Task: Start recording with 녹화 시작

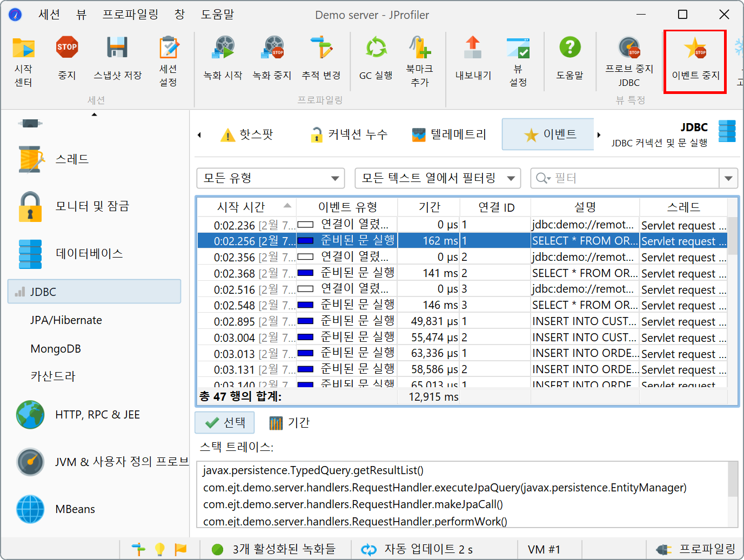Action: [223, 58]
